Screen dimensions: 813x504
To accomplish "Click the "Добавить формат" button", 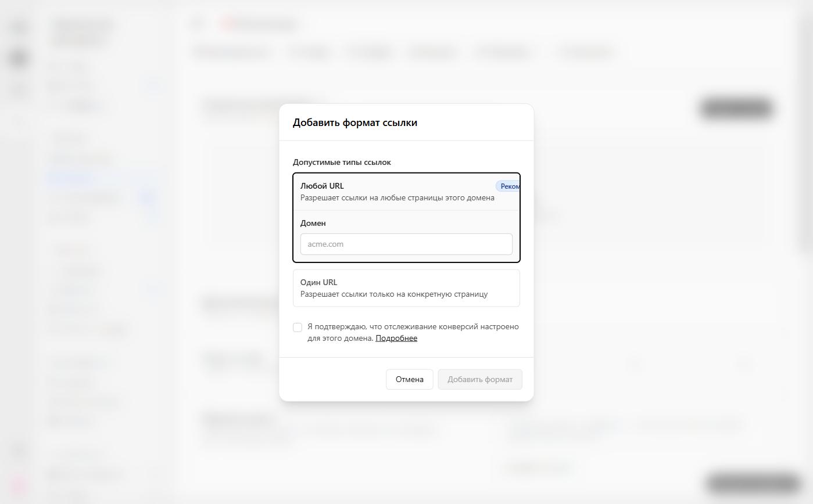I will point(480,379).
